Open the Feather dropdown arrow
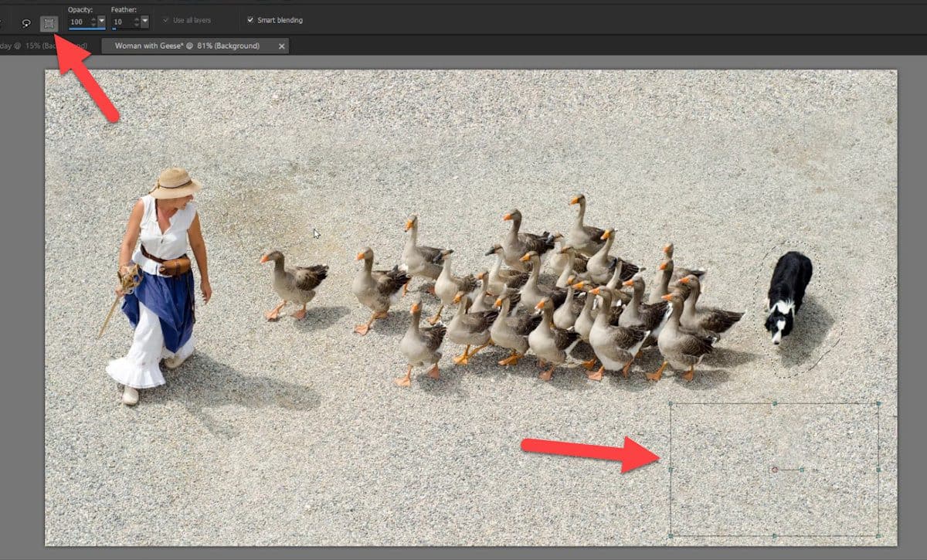This screenshot has height=560, width=927. click(144, 22)
